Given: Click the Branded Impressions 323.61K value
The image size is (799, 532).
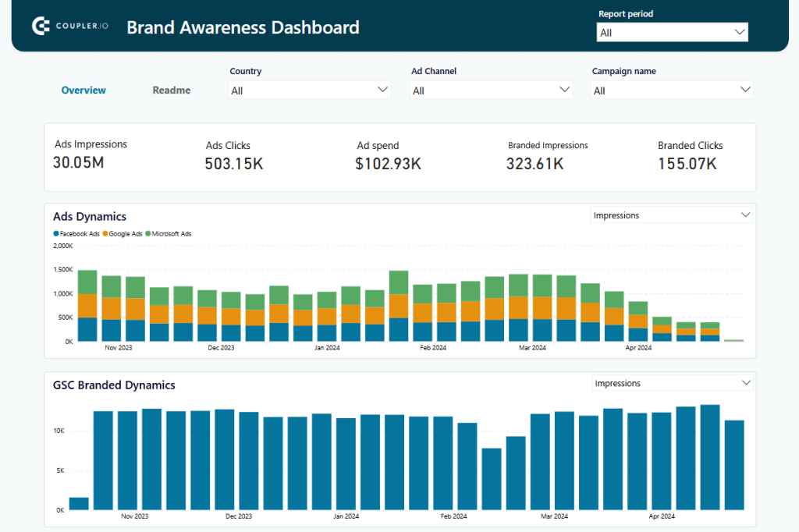Looking at the screenshot, I should tap(535, 164).
